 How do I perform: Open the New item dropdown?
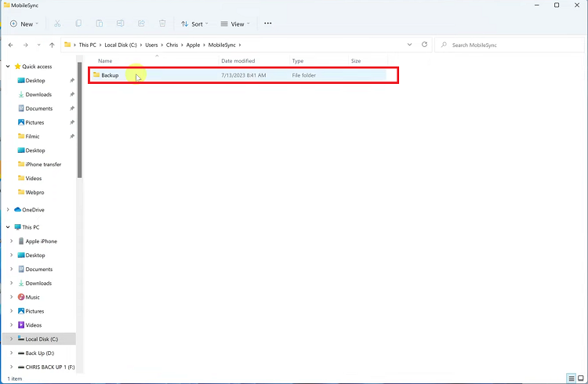point(24,24)
